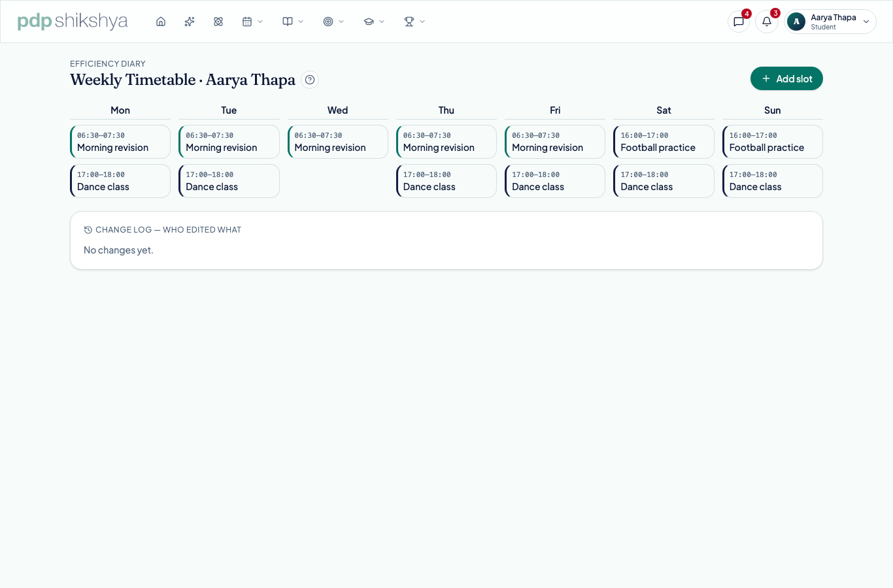Open Tuesday's Dance class slot
893x588 pixels.
(229, 181)
